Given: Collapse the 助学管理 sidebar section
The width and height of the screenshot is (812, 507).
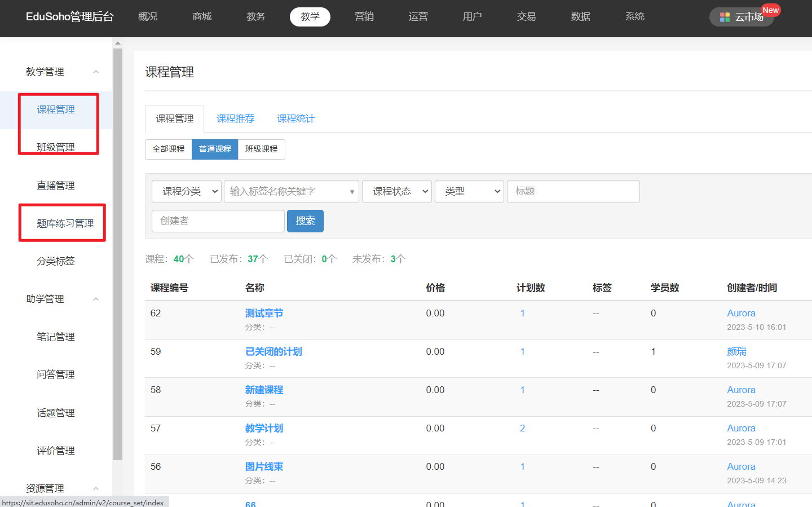Looking at the screenshot, I should click(x=96, y=299).
